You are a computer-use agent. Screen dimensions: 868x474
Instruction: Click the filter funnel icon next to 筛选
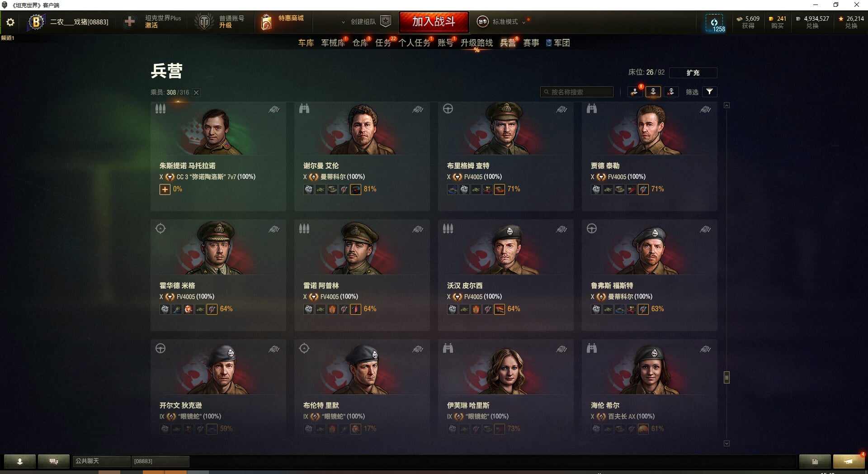[x=710, y=92]
